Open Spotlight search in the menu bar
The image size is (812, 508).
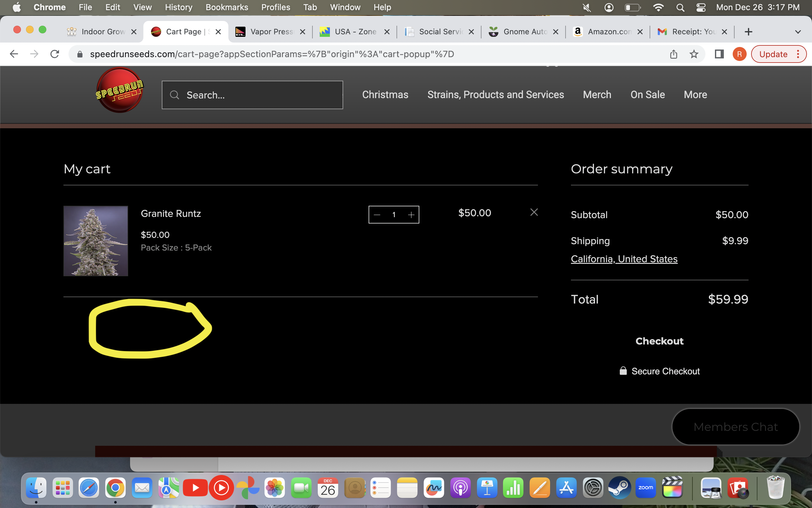coord(680,7)
